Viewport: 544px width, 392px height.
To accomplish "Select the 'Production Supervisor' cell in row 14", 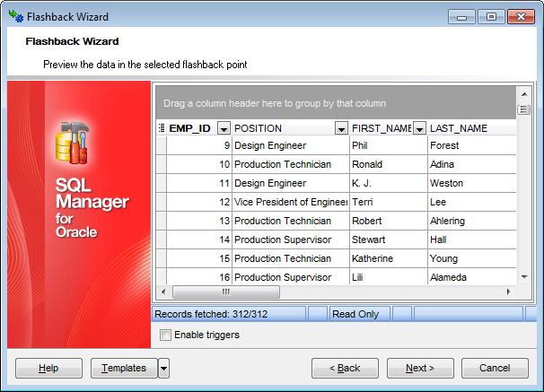I will [x=291, y=240].
